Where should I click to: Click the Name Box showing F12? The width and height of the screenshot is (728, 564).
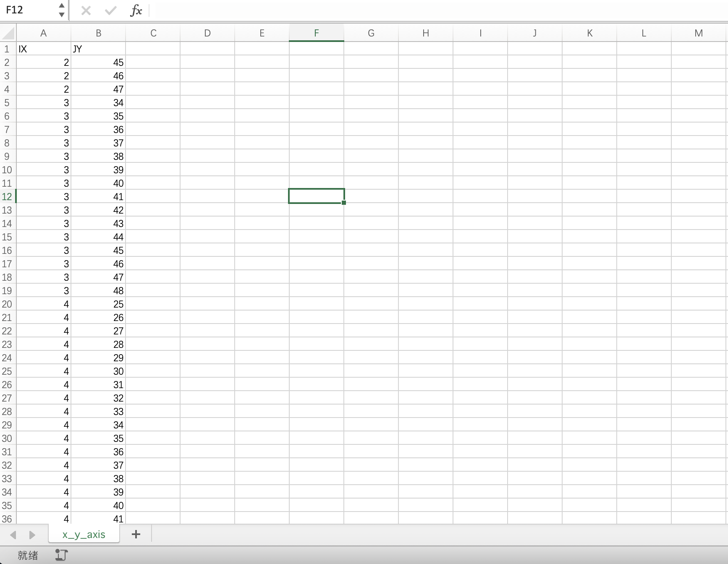29,10
